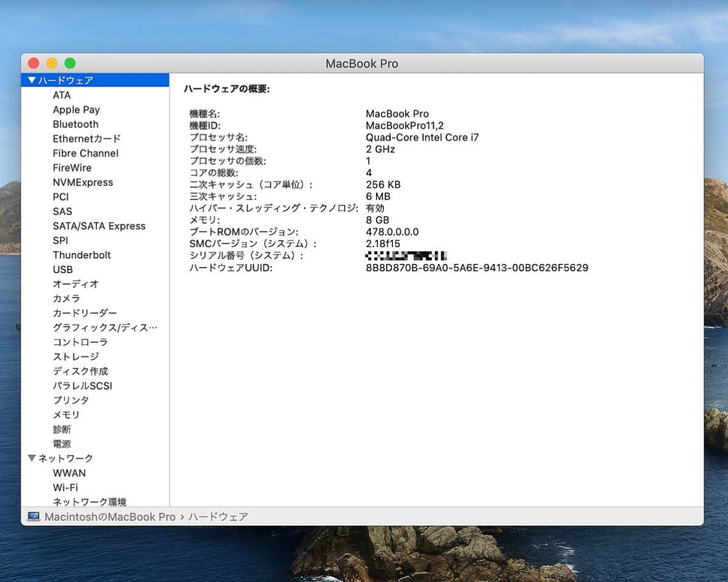Select Bluetooth in the hardware list
Viewport: 728px width, 582px height.
point(75,124)
